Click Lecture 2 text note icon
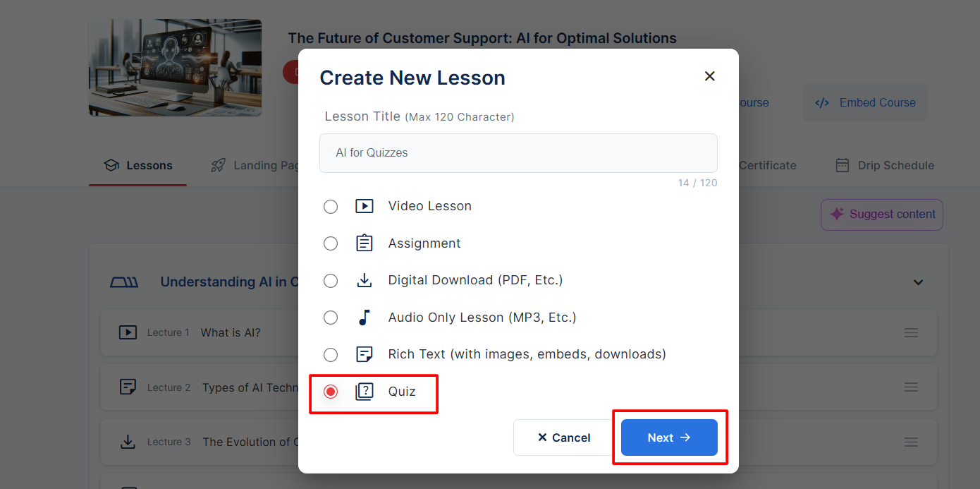 tap(128, 387)
